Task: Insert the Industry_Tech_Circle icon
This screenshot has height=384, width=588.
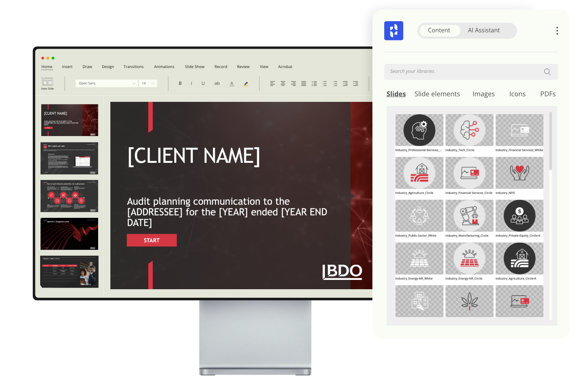Action: tap(469, 130)
